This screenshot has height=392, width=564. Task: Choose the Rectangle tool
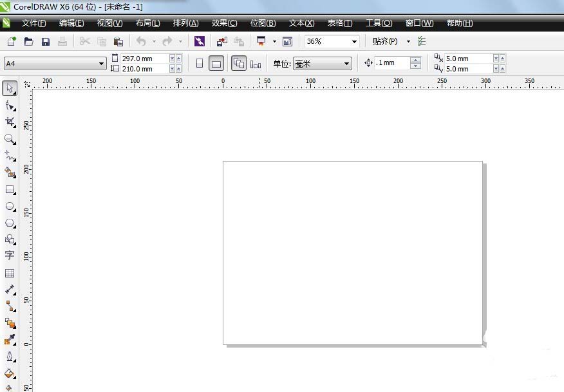click(x=10, y=190)
